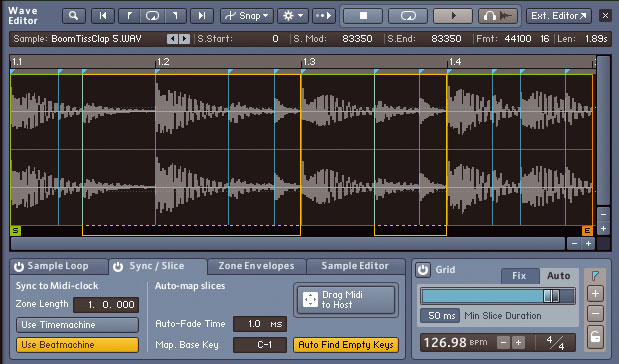Click the magnifier zoom tool
Image resolution: width=619 pixels, height=364 pixels.
(73, 16)
